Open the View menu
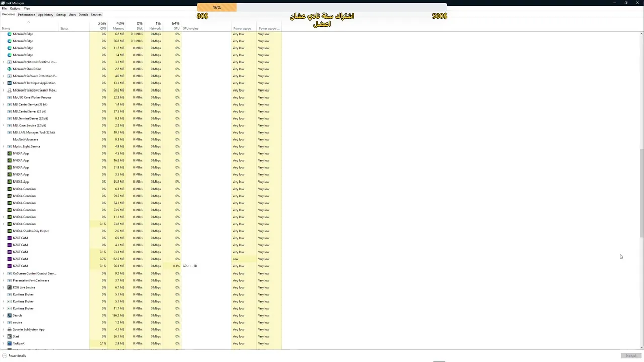This screenshot has height=362, width=644. pos(27,8)
